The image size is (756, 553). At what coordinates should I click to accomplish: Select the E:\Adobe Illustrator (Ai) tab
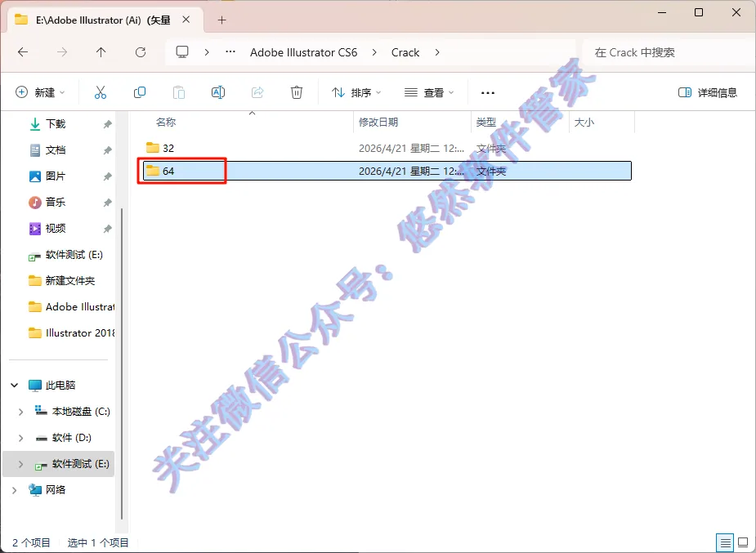coord(103,20)
